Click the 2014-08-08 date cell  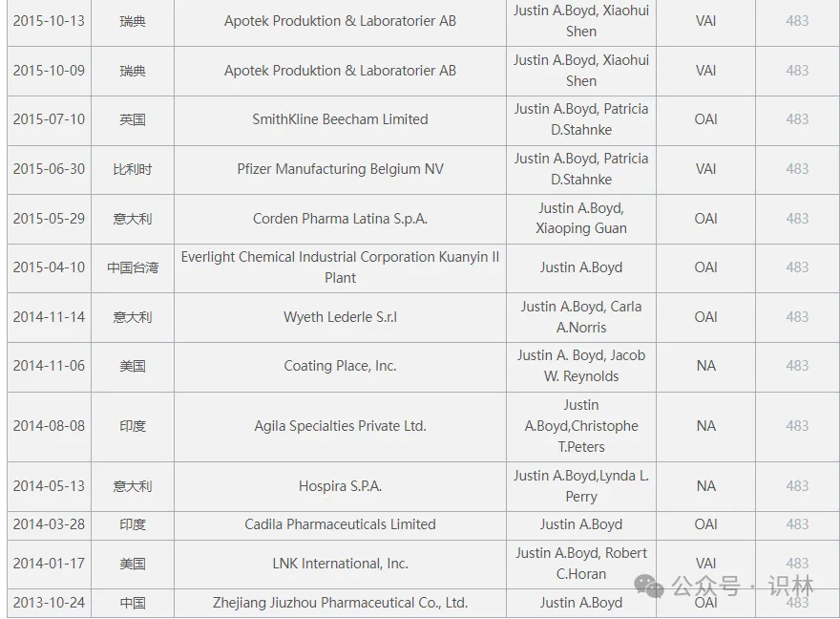click(49, 426)
